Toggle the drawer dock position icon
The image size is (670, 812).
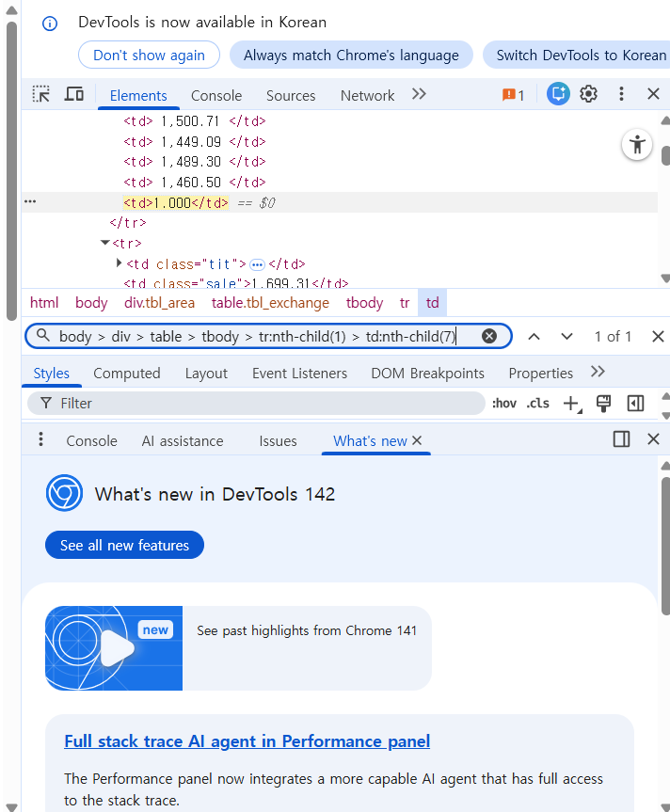pyautogui.click(x=621, y=439)
